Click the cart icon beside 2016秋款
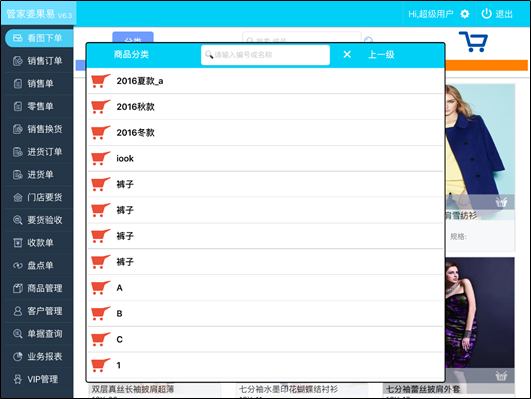Screen dimensions: 531x399 101,107
